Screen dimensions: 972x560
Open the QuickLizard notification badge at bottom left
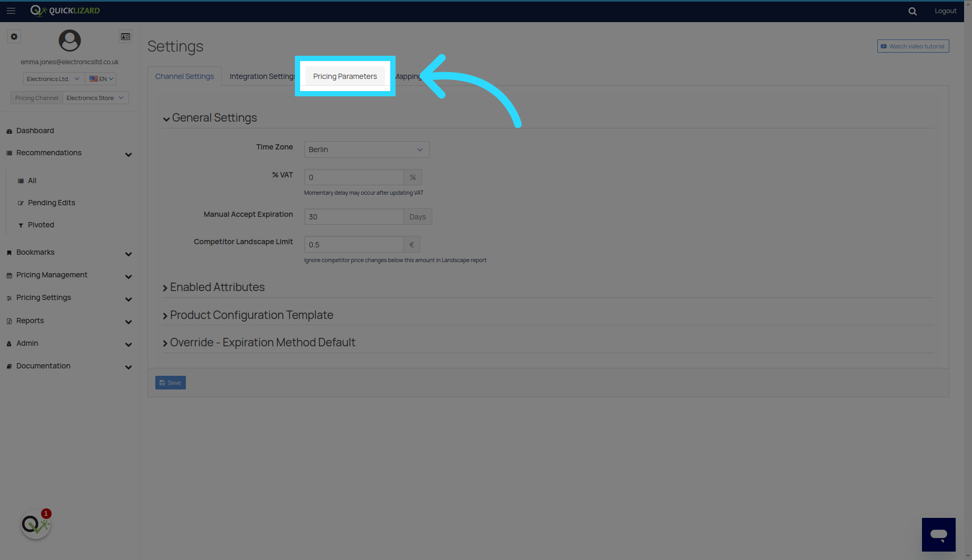point(35,523)
